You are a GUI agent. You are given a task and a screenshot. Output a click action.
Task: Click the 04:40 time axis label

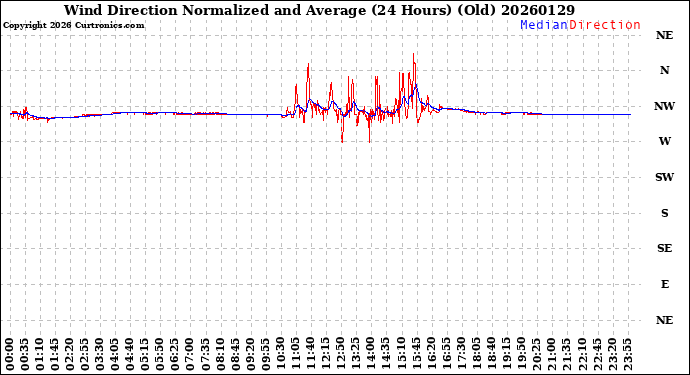(x=130, y=355)
